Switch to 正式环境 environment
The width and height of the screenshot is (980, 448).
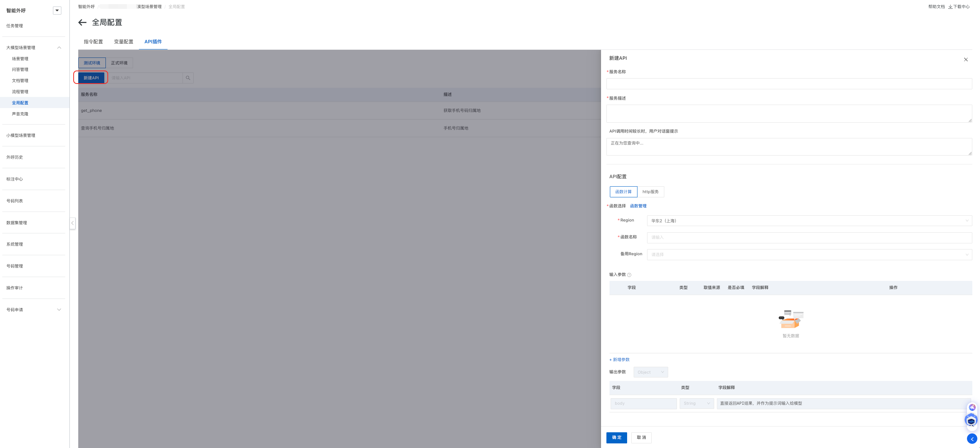click(x=119, y=63)
